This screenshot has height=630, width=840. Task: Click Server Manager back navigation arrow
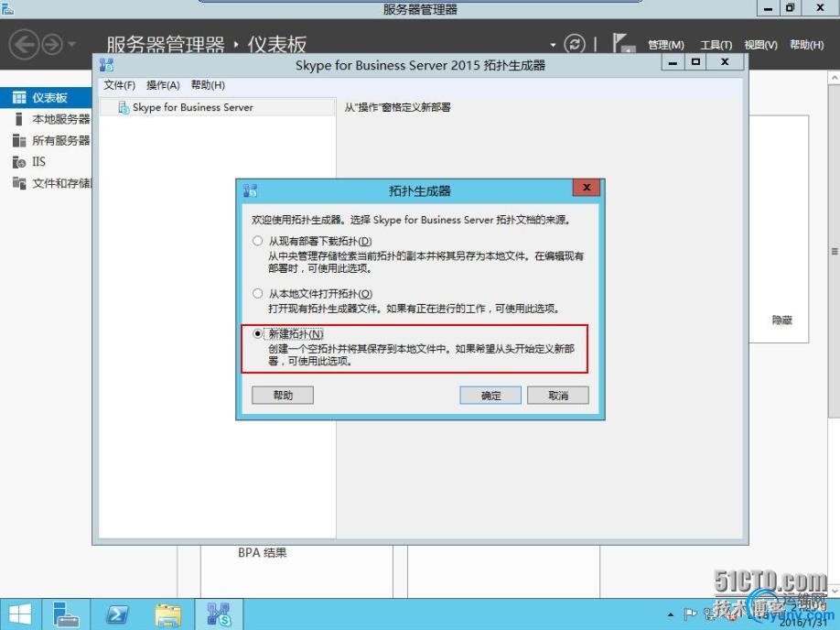(x=24, y=44)
